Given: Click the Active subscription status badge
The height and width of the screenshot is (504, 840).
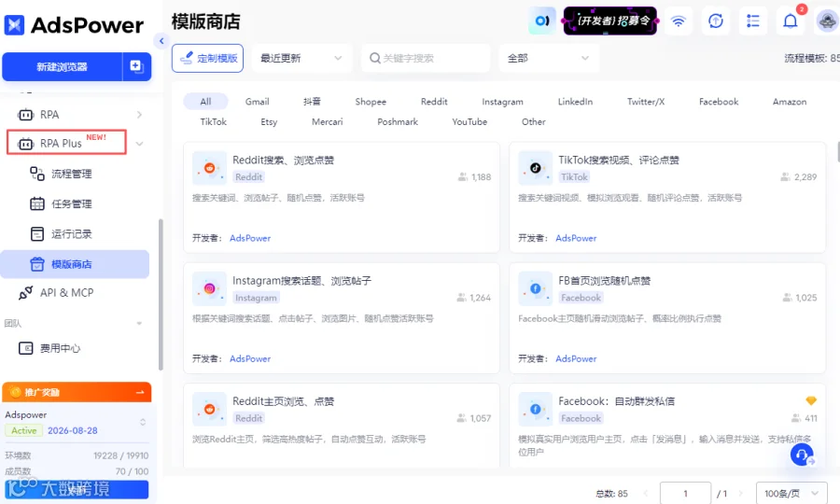Looking at the screenshot, I should 23,430.
